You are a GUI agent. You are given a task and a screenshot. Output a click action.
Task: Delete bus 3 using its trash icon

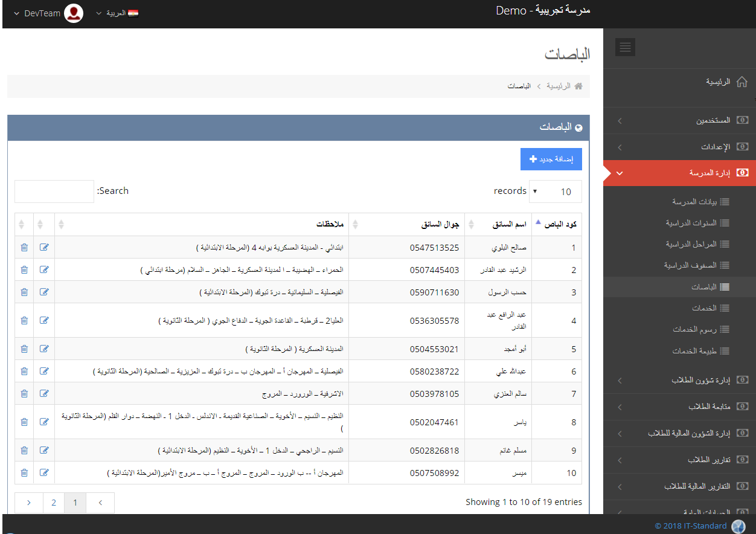pyautogui.click(x=24, y=292)
